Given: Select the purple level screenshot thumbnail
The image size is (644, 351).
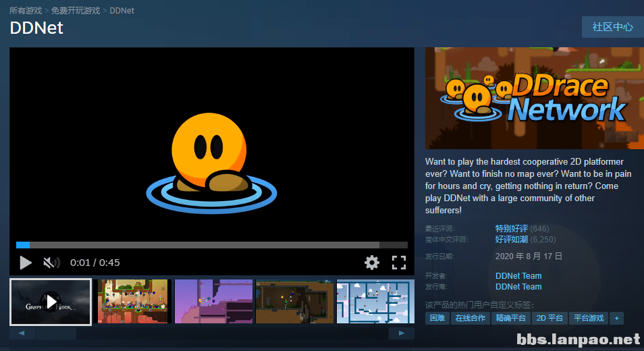Looking at the screenshot, I should pos(213,301).
